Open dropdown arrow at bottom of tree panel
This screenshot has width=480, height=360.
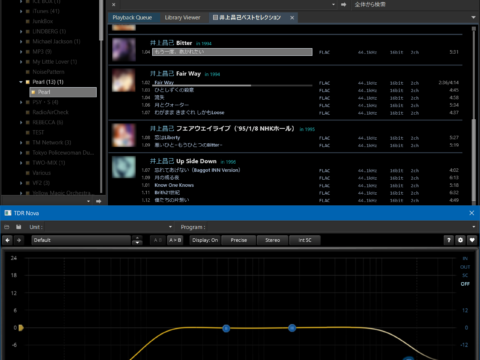pyautogui.click(x=88, y=201)
